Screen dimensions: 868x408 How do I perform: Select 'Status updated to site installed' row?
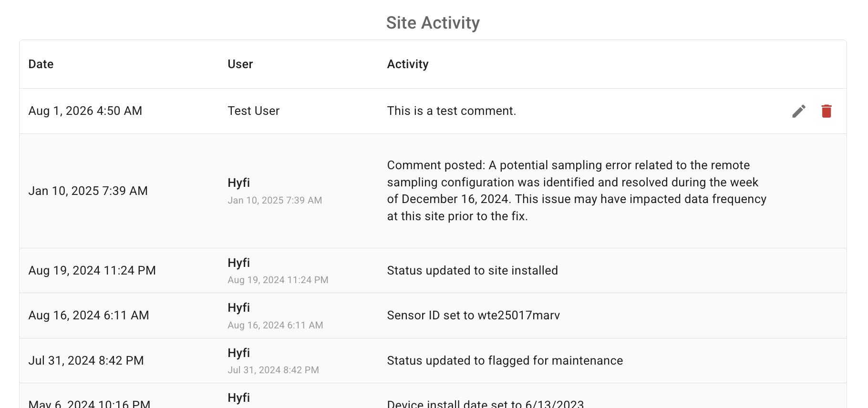pos(433,270)
